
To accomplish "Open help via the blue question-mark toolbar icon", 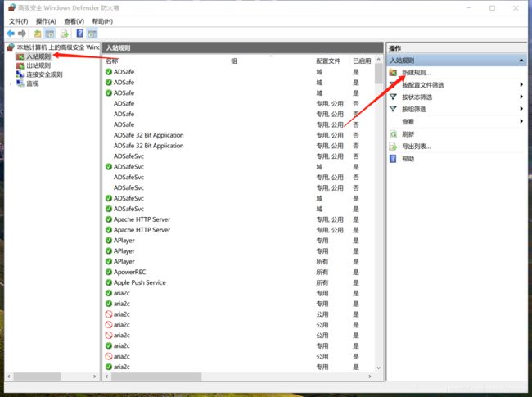I will click(80, 34).
